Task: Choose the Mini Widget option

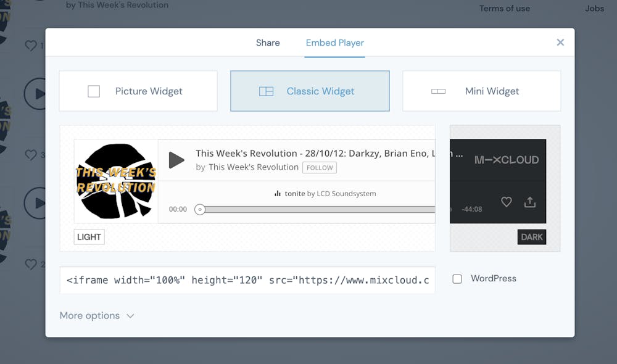Action: 482,91
